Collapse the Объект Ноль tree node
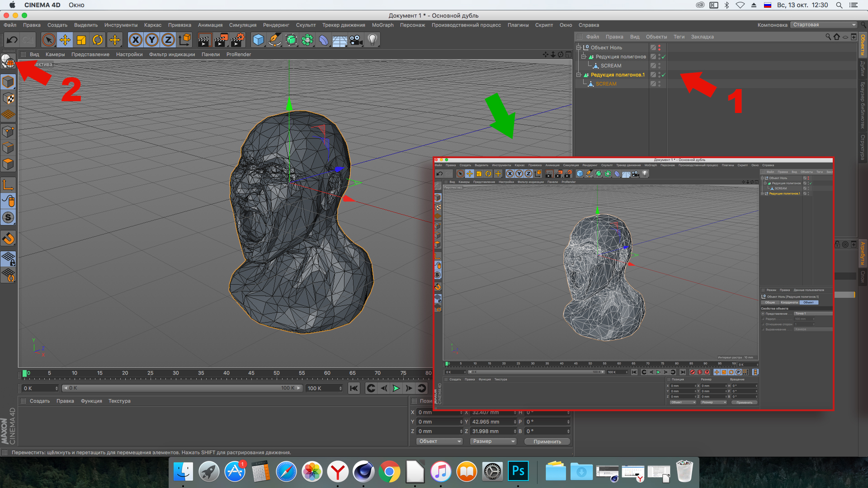The height and width of the screenshot is (488, 868). pos(578,47)
